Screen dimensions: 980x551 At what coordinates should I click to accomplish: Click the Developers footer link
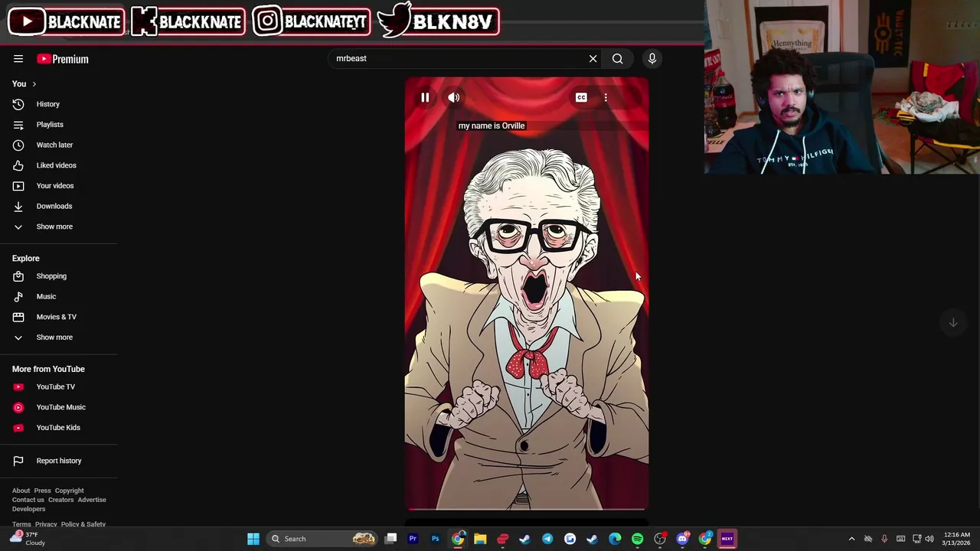point(28,509)
